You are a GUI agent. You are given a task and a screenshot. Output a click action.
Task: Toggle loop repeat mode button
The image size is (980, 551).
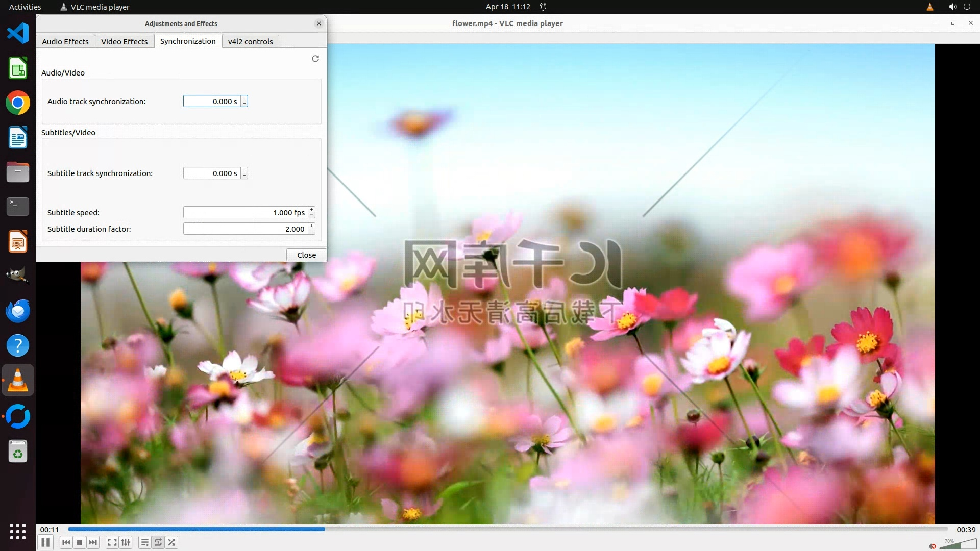click(x=158, y=542)
